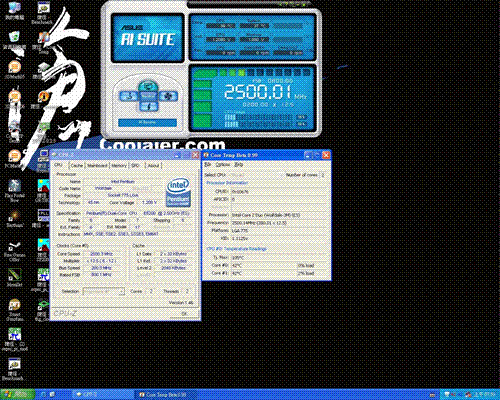Click the lightning bolt icon in AI Suite
Viewport: 500px width, 400px height.
click(148, 107)
